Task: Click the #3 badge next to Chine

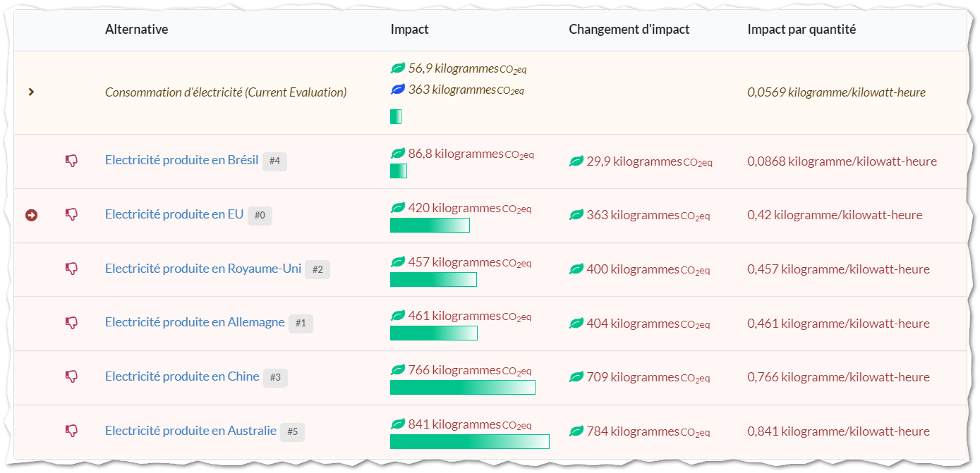Action: click(275, 377)
